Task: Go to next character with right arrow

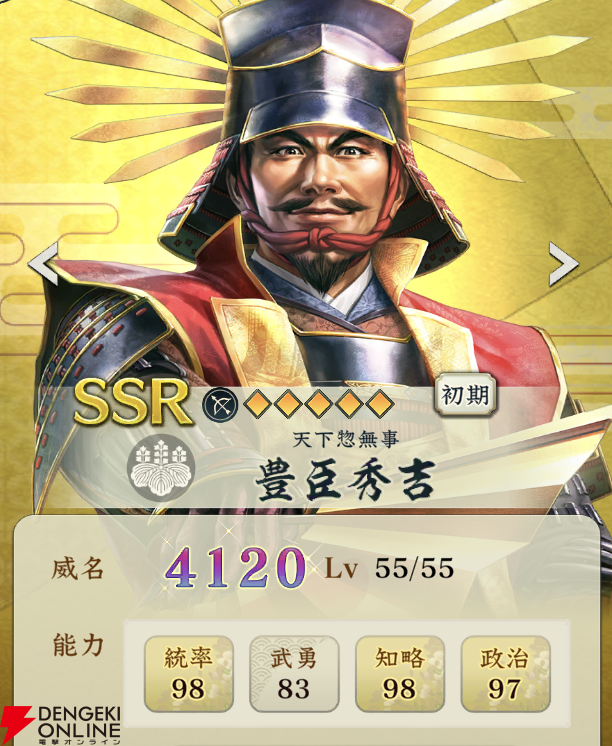Action: pos(563,264)
